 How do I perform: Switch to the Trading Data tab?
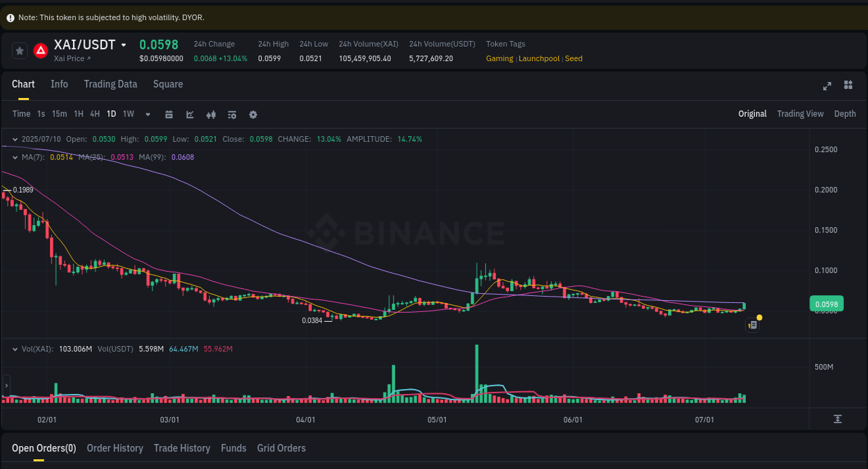[110, 83]
